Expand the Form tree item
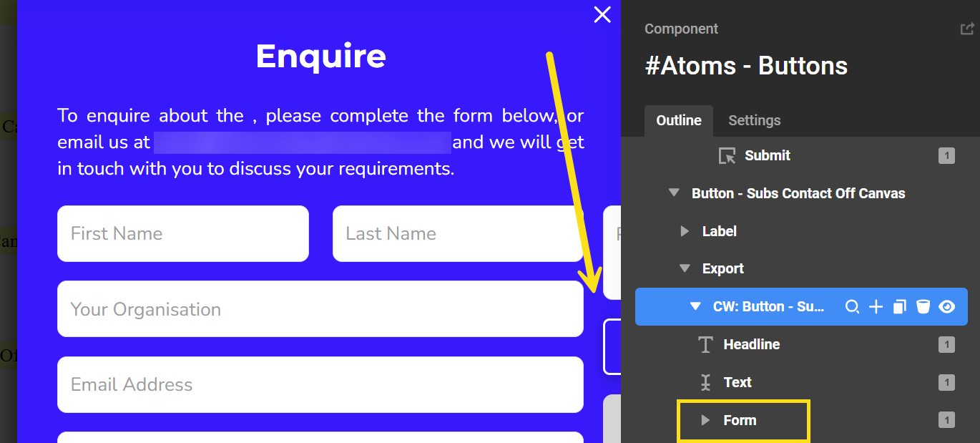 pos(705,420)
